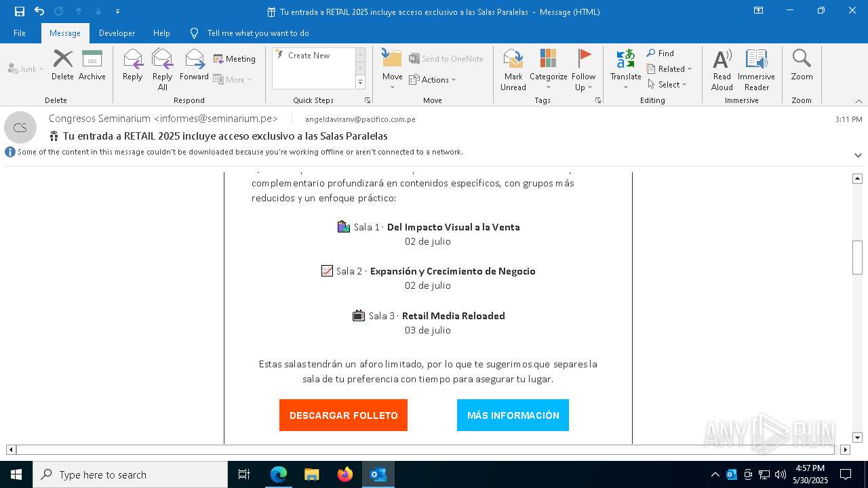Open the Help tab
The image size is (868, 488).
pyautogui.click(x=161, y=33)
